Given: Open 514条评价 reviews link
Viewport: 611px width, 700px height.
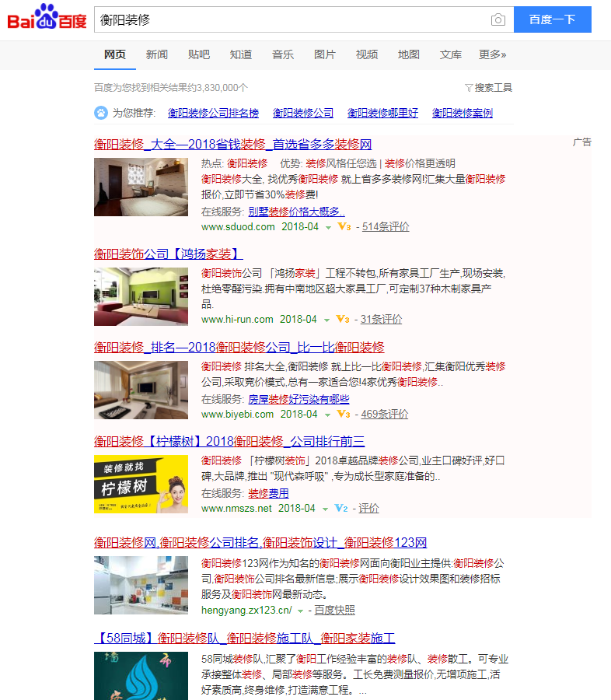Looking at the screenshot, I should (386, 227).
